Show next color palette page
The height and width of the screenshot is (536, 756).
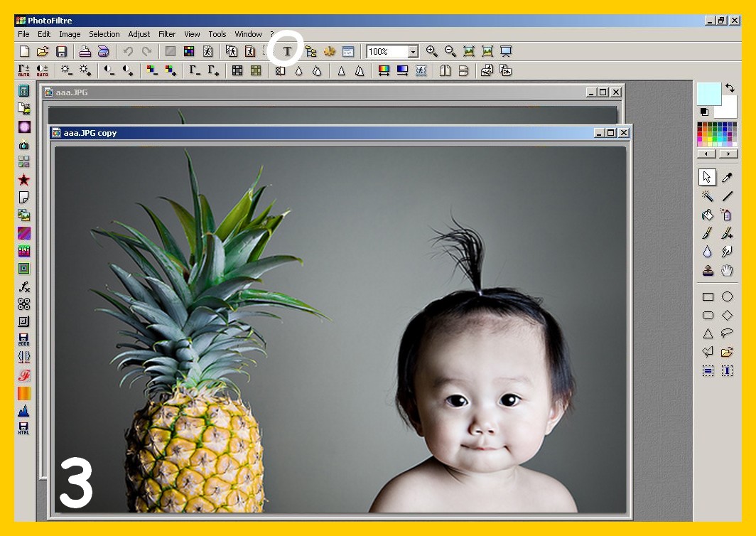coord(728,154)
